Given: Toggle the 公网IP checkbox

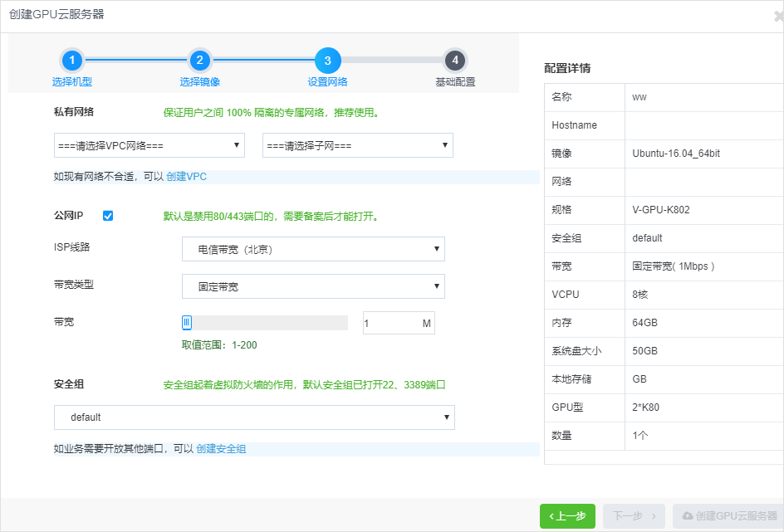Looking at the screenshot, I should pos(108,216).
